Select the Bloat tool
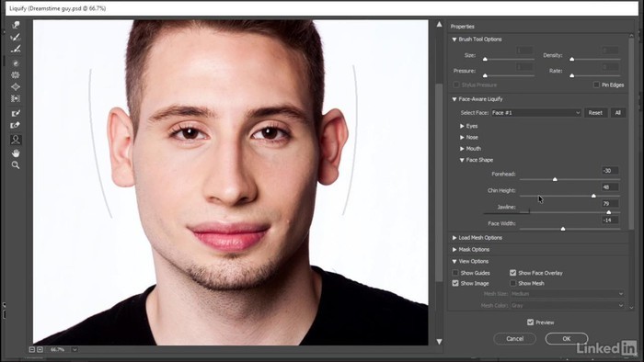The image size is (644, 362). (x=16, y=87)
